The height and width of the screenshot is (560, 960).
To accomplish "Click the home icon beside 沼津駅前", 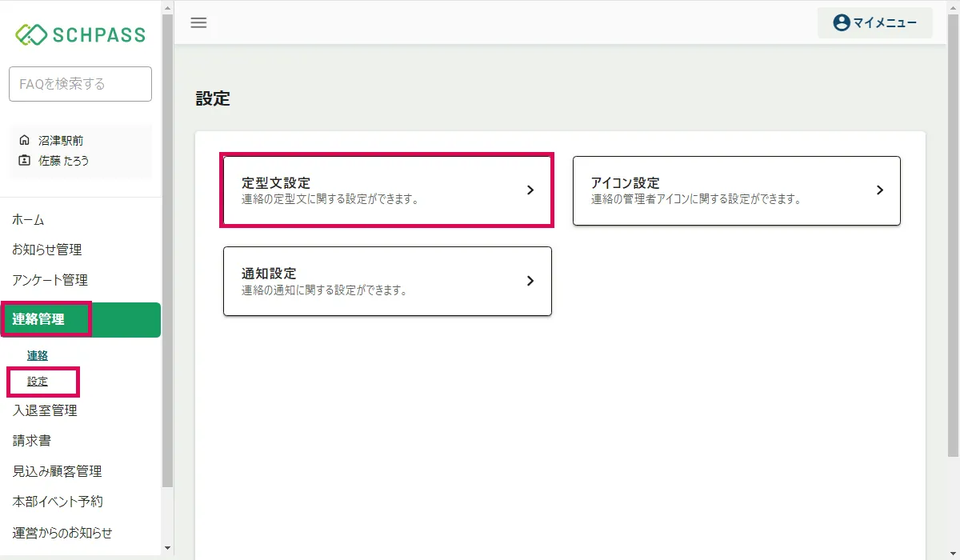I will click(24, 140).
